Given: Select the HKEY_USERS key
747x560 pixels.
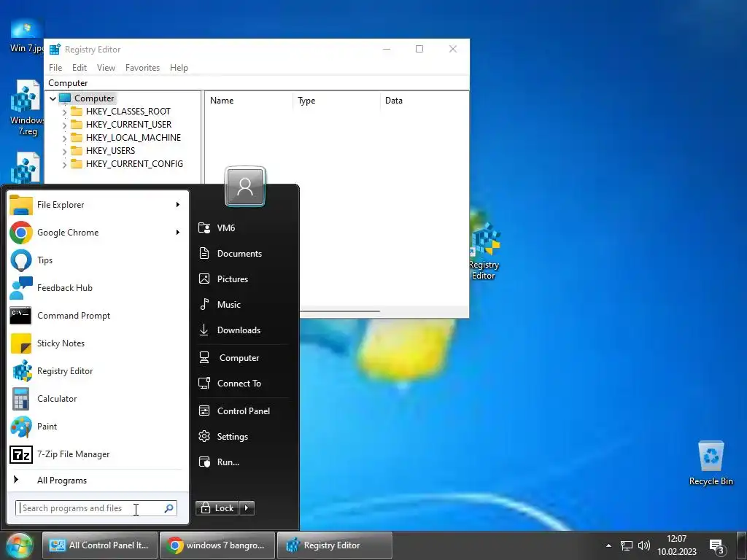Looking at the screenshot, I should tap(111, 150).
